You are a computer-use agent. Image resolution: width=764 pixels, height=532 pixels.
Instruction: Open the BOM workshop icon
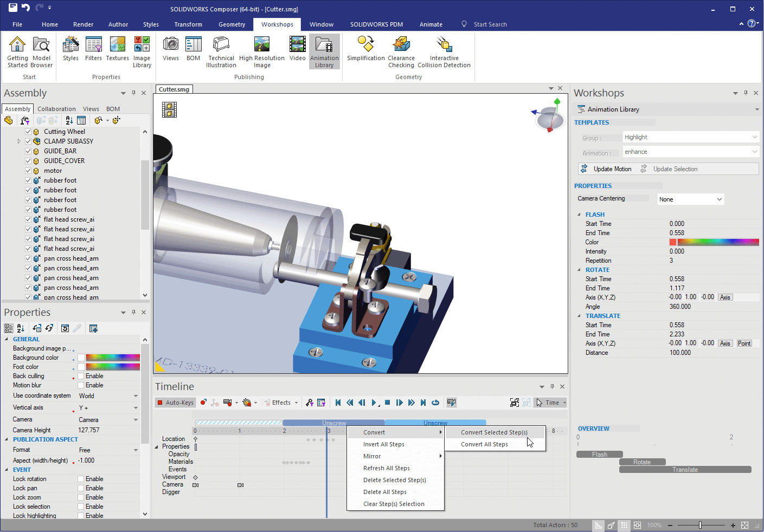pos(193,49)
